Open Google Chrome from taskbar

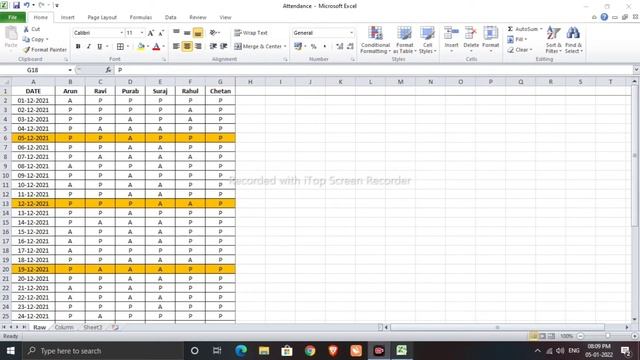coord(310,351)
